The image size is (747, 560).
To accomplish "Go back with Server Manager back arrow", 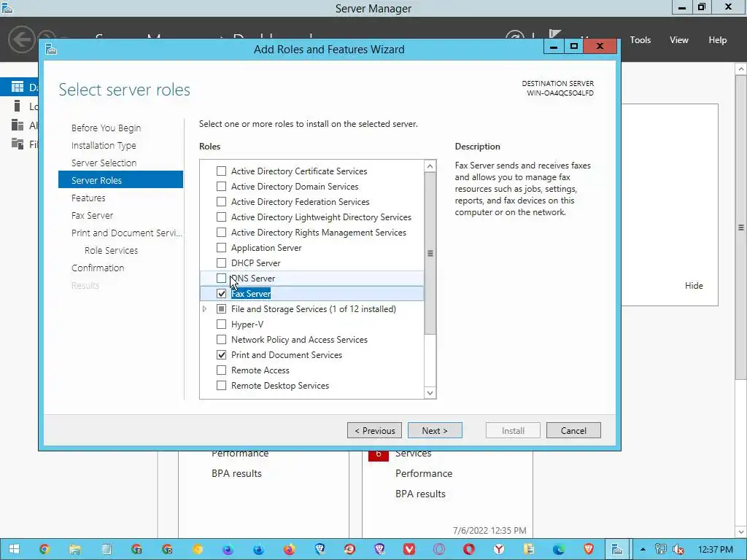I will (21, 39).
